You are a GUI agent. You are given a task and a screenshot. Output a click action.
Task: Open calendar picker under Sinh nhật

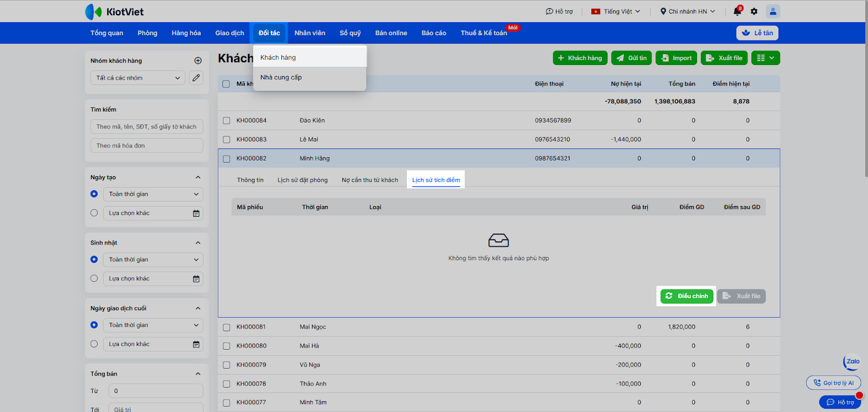(196, 279)
